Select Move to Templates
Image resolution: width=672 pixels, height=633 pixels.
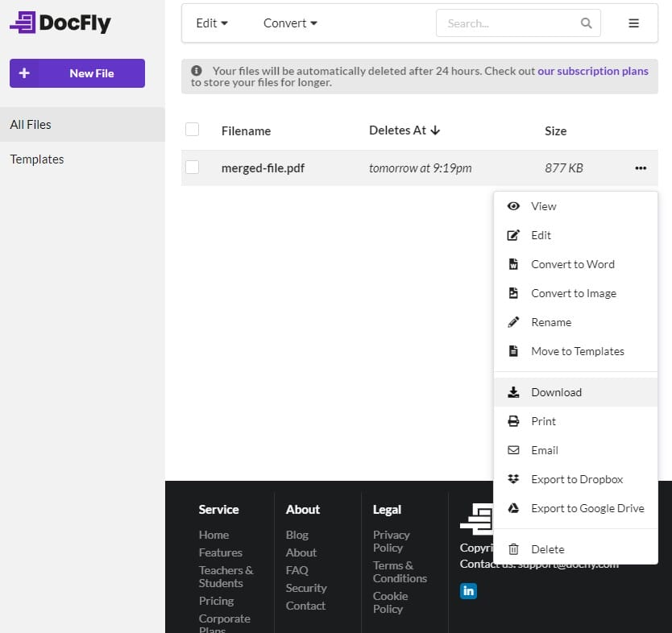pos(575,351)
